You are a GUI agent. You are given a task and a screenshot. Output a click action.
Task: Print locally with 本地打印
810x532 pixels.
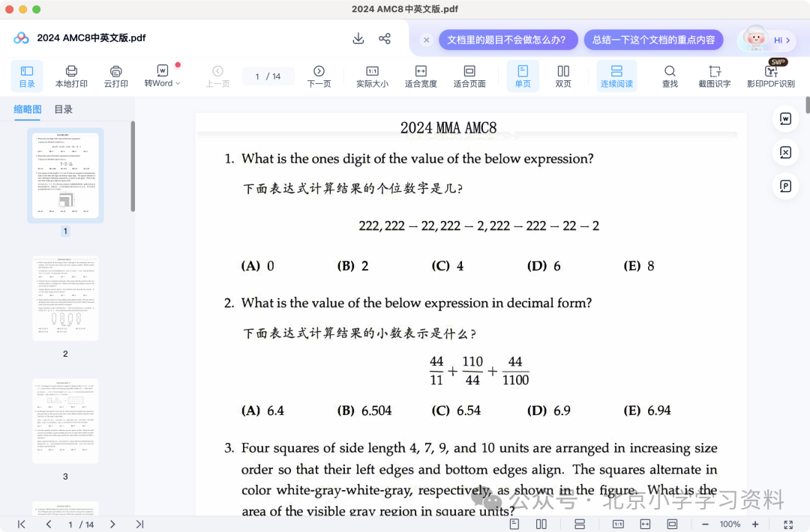pyautogui.click(x=71, y=76)
